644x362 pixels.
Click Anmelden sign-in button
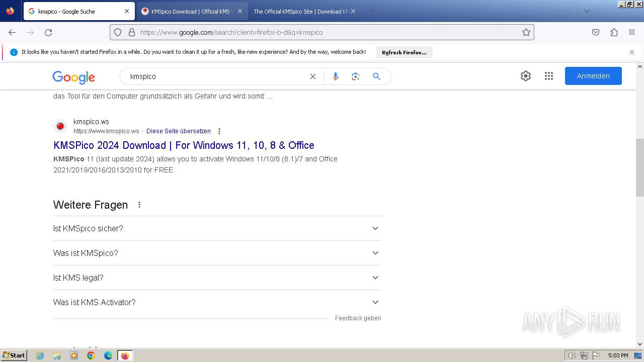(593, 76)
